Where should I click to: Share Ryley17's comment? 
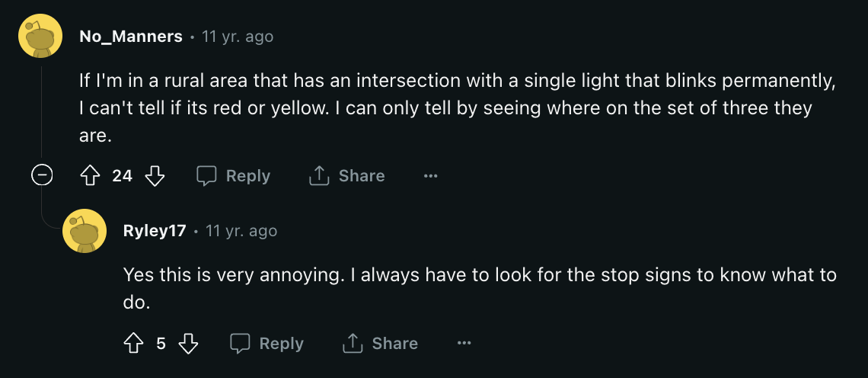coord(380,344)
